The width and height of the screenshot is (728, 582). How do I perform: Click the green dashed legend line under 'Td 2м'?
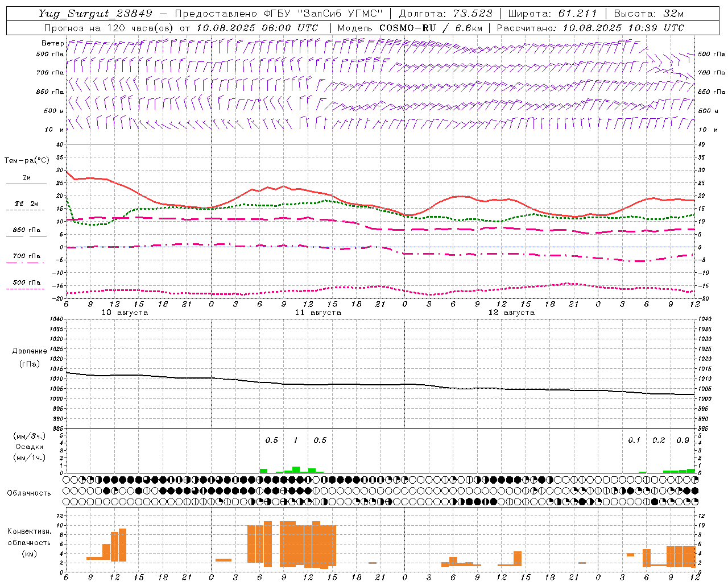(x=25, y=210)
